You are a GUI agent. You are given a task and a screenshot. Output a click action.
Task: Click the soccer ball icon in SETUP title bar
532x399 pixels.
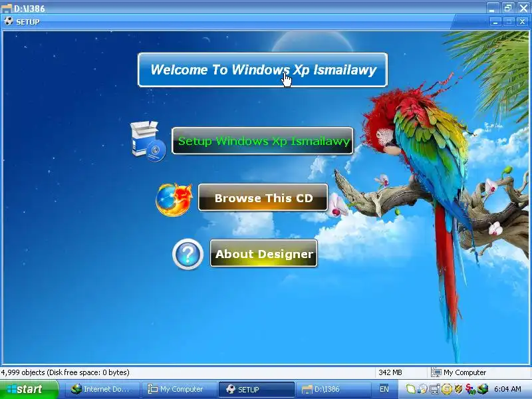coord(8,22)
